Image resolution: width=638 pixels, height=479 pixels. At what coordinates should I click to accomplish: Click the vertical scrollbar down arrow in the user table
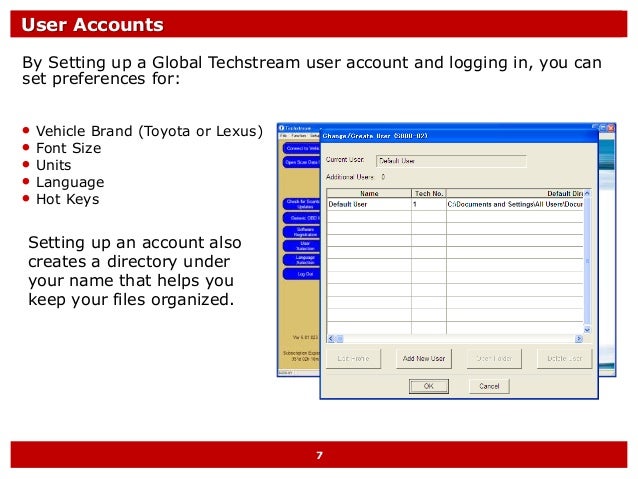click(x=587, y=330)
